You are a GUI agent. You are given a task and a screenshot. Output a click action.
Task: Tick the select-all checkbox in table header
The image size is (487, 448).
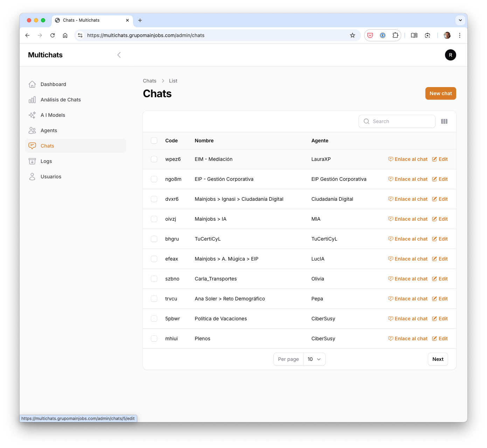click(x=154, y=141)
